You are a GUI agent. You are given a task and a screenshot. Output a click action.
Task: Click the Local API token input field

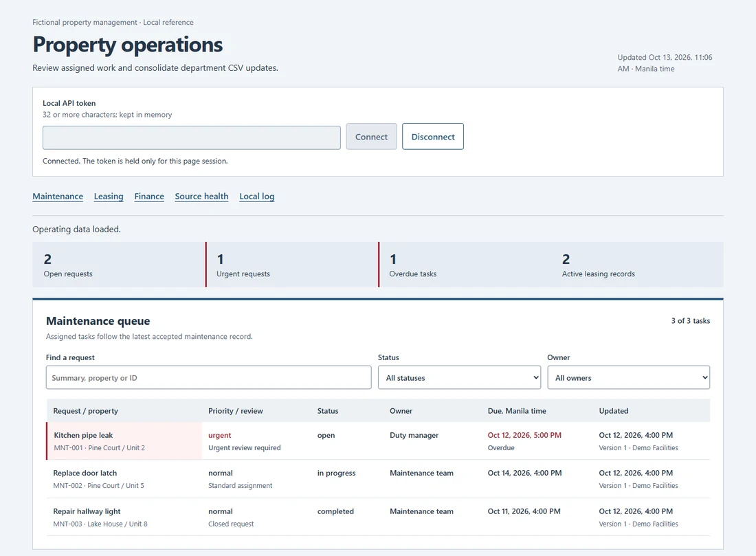pyautogui.click(x=192, y=137)
